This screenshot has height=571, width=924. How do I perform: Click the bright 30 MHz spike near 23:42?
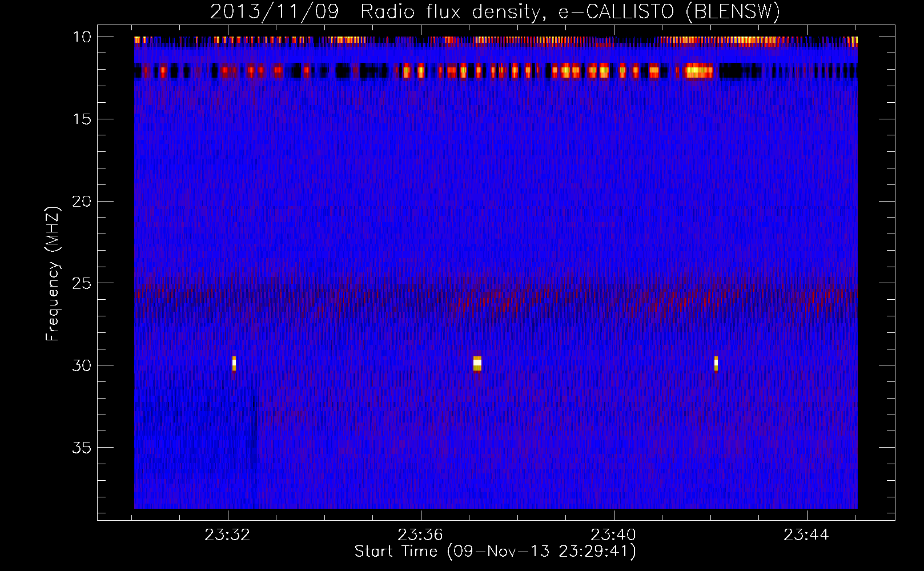click(716, 363)
